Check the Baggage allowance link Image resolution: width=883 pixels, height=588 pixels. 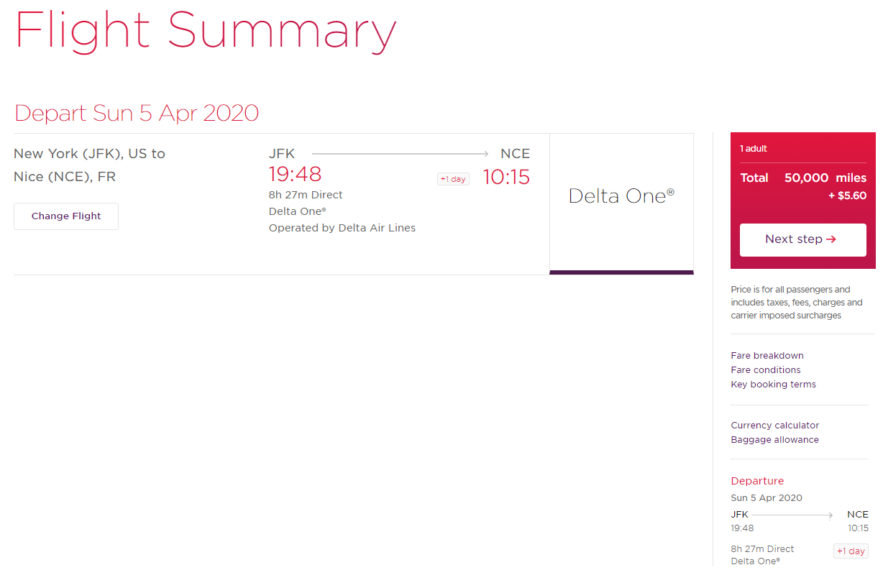(x=775, y=440)
